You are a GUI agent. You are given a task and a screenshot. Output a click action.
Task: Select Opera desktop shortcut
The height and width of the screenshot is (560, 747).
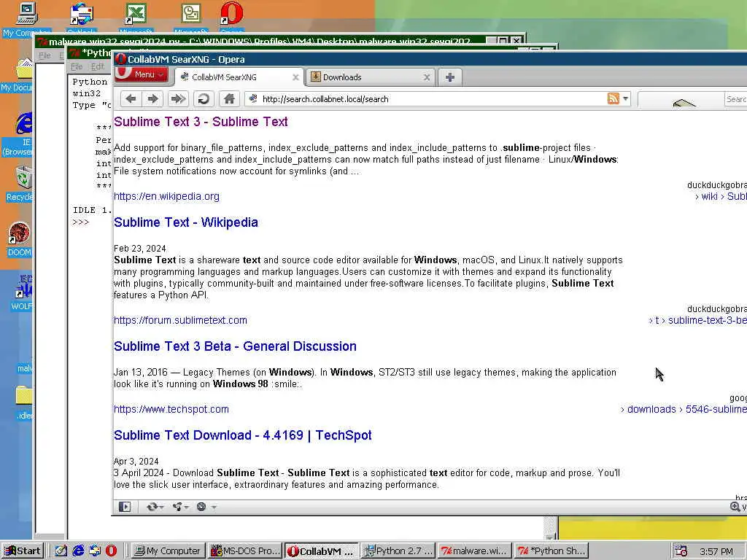point(232,18)
